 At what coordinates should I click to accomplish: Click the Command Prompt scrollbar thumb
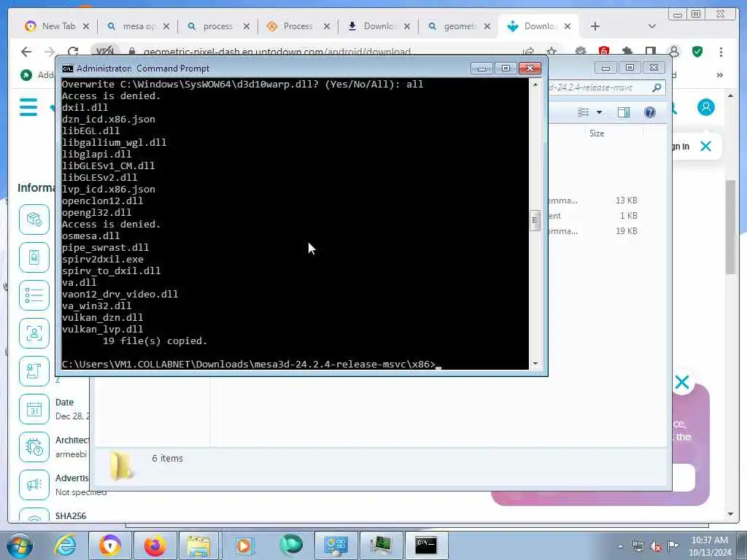pos(535,220)
